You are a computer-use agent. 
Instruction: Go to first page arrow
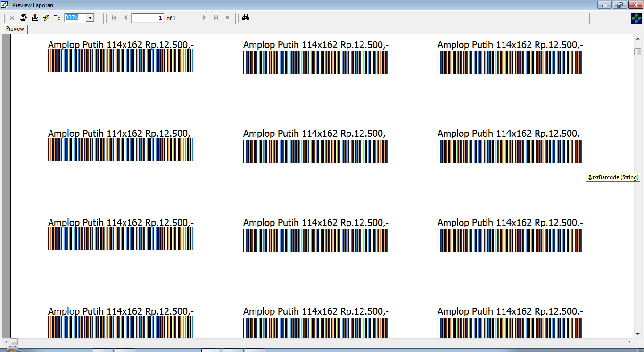tap(114, 18)
